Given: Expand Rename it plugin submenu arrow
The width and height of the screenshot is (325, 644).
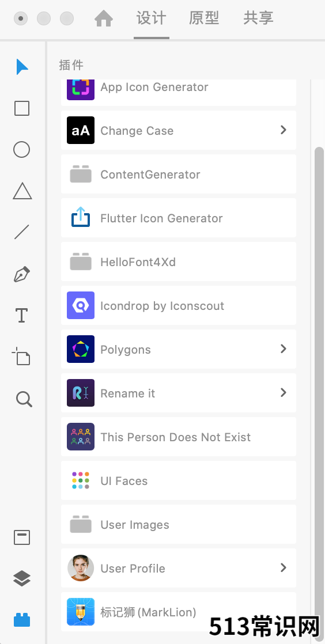Looking at the screenshot, I should (283, 393).
